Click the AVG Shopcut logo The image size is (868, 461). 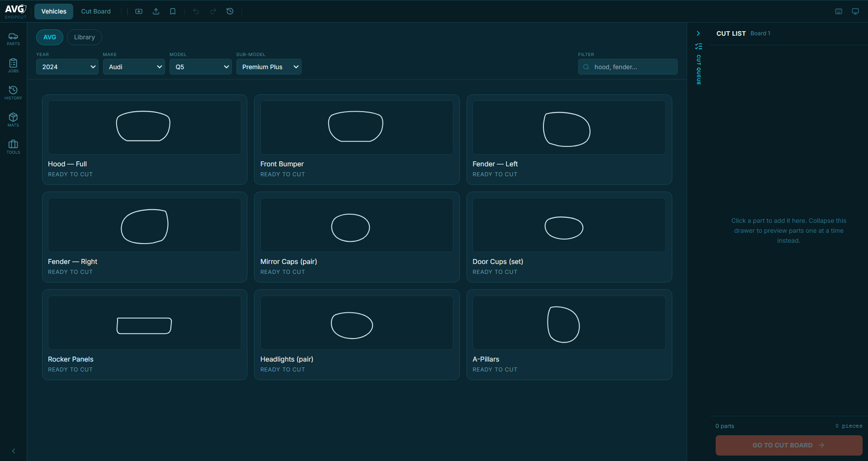click(15, 11)
